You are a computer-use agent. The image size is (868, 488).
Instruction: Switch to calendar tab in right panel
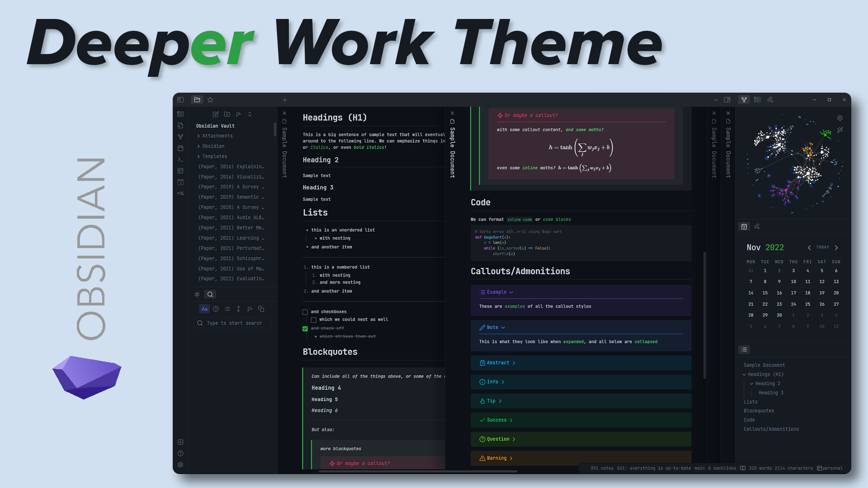744,226
